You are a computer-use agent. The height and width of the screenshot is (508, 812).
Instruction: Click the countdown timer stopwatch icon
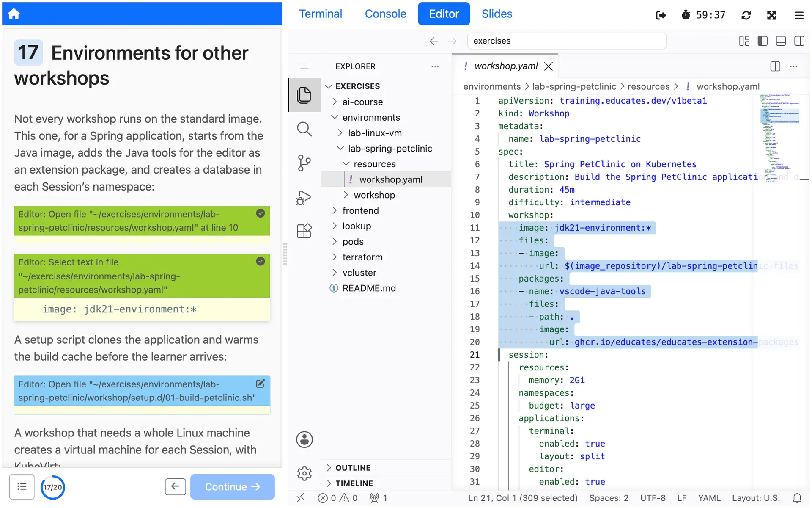pyautogui.click(x=686, y=15)
